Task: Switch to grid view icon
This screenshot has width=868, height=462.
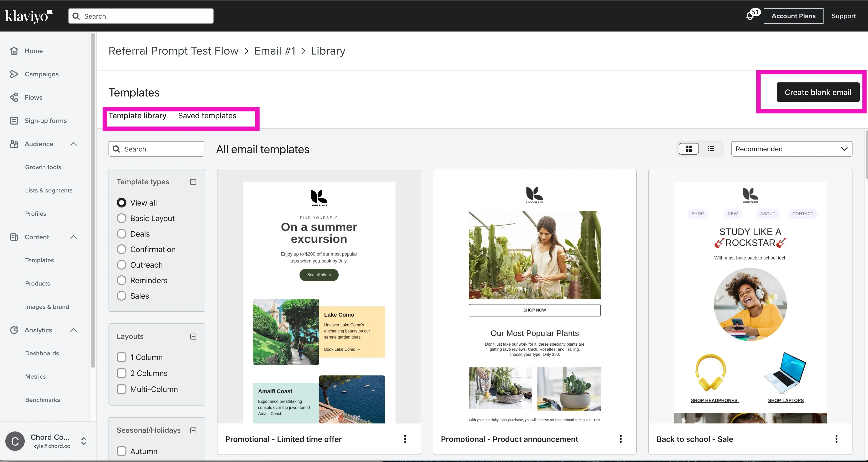Action: coord(688,149)
